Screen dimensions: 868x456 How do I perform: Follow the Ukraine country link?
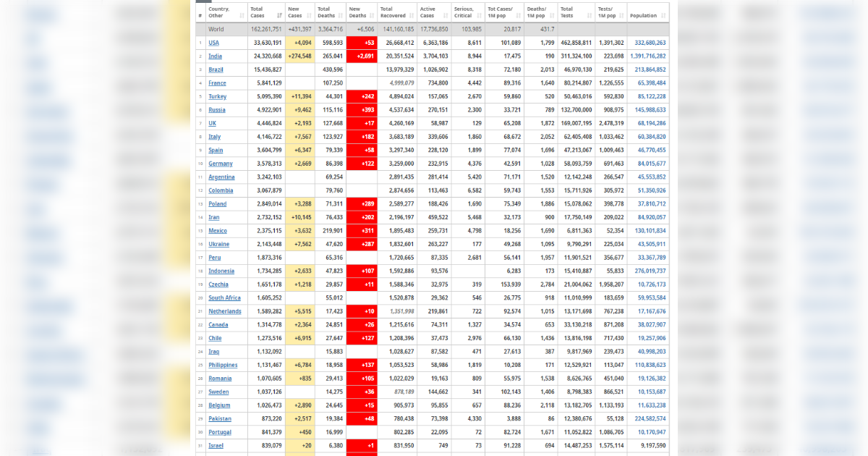click(218, 244)
